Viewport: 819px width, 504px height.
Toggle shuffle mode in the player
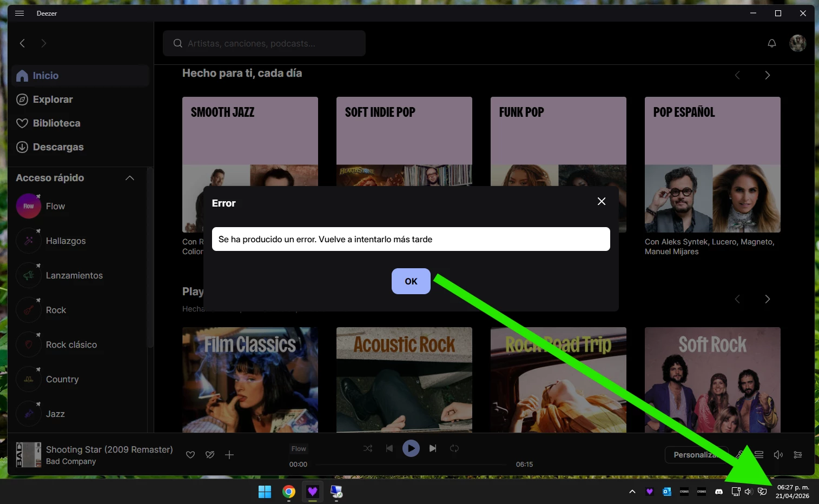(x=368, y=448)
